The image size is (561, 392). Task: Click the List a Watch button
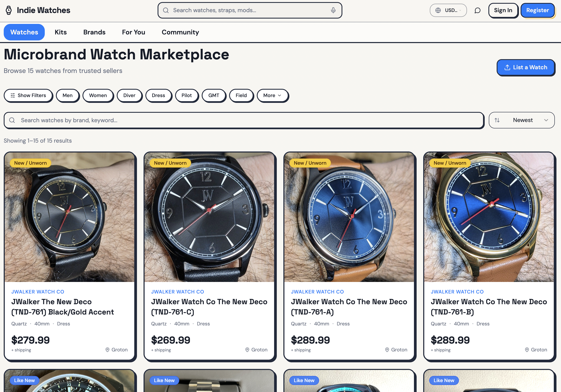(x=526, y=67)
